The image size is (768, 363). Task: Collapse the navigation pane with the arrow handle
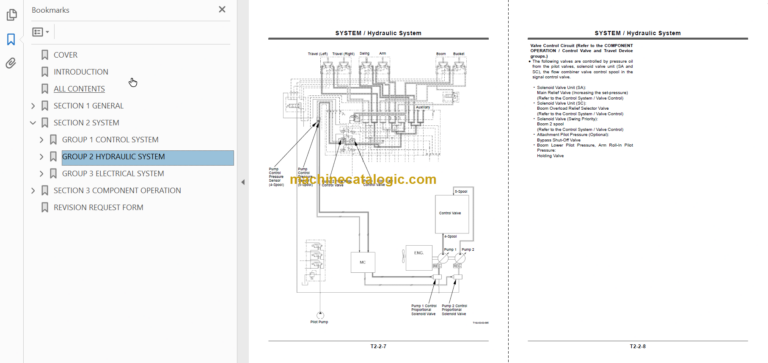243,182
